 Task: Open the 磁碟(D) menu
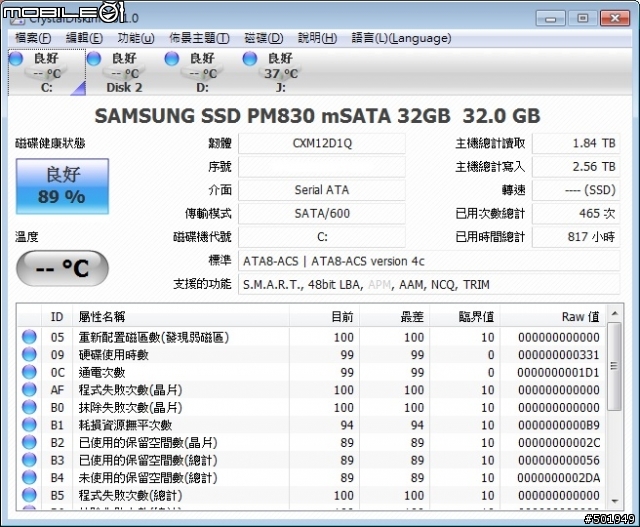click(264, 38)
